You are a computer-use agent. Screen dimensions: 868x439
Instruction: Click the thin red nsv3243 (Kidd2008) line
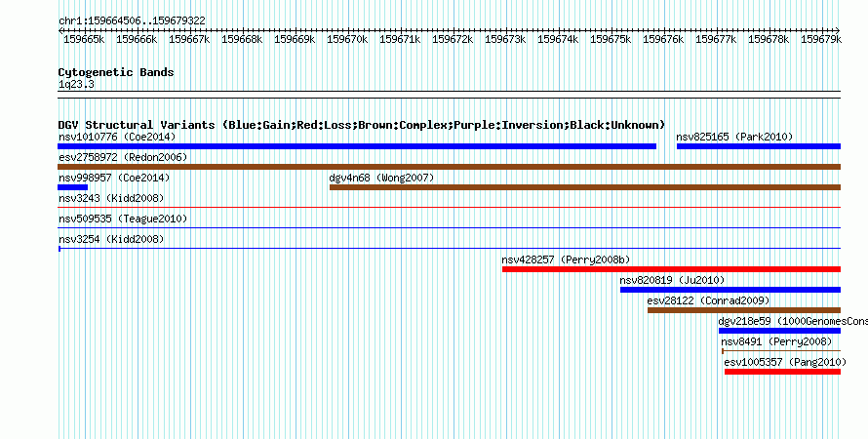(449, 207)
